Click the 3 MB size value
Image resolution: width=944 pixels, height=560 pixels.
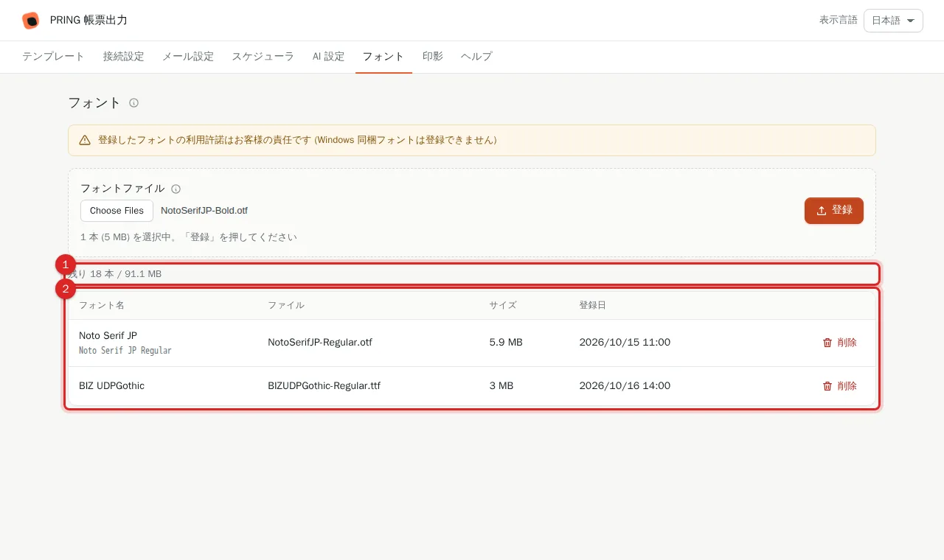(502, 386)
